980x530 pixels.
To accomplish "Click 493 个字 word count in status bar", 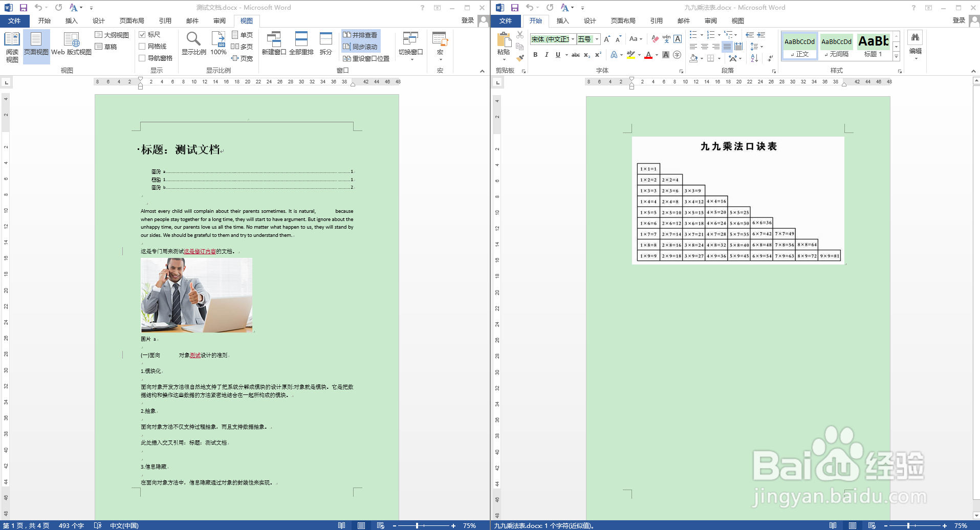I will (x=71, y=525).
